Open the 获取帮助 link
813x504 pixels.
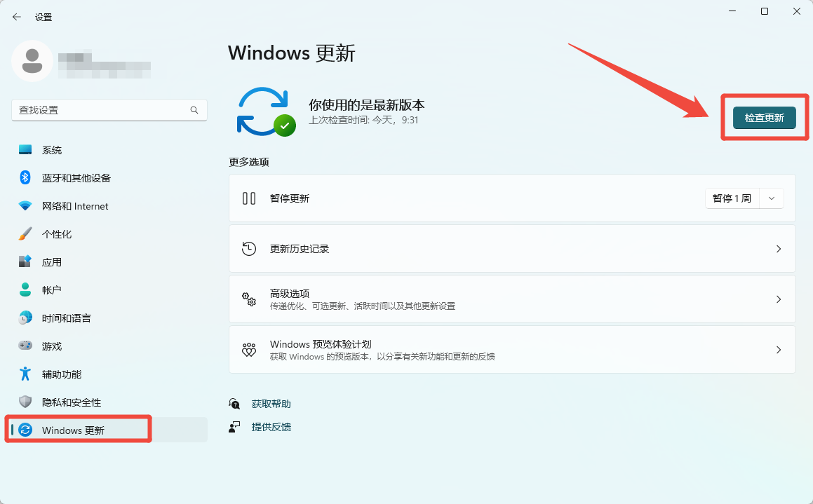[271, 404]
